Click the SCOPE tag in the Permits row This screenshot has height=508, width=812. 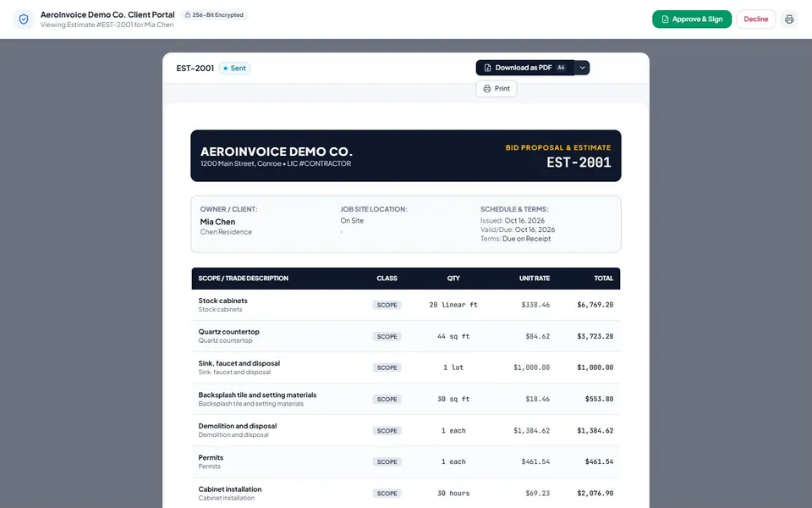pos(387,462)
